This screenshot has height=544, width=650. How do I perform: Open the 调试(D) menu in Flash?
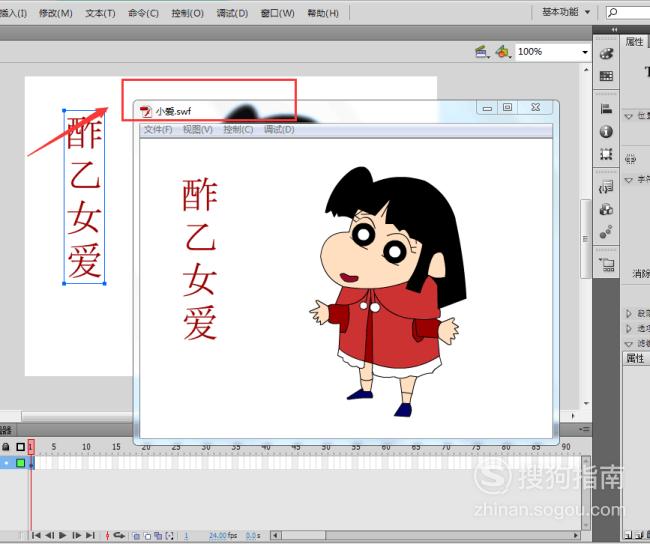(x=232, y=13)
